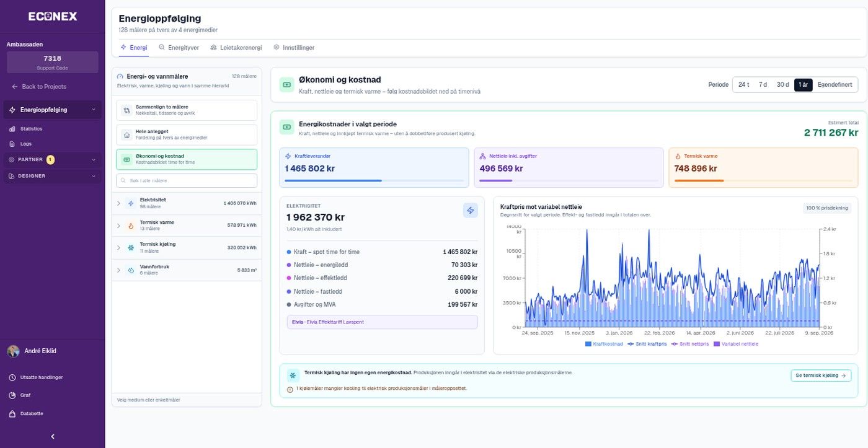
Task: Click the Databøtte bucket icon
Action: click(12, 413)
